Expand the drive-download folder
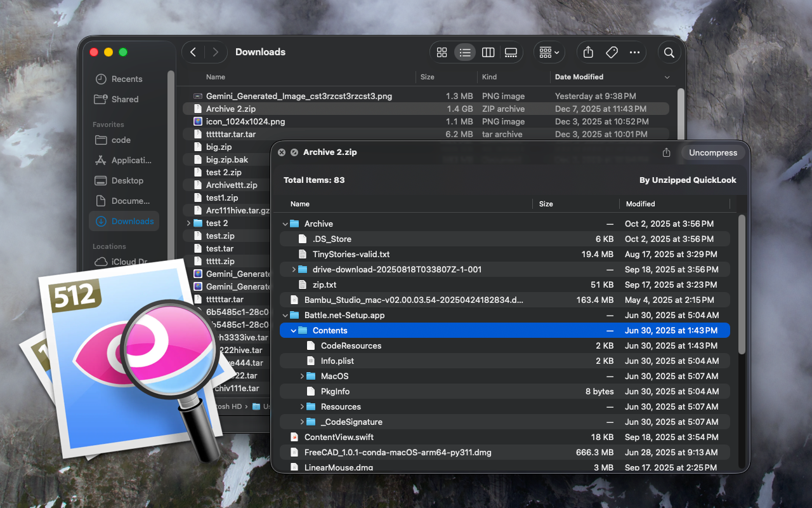 (294, 269)
